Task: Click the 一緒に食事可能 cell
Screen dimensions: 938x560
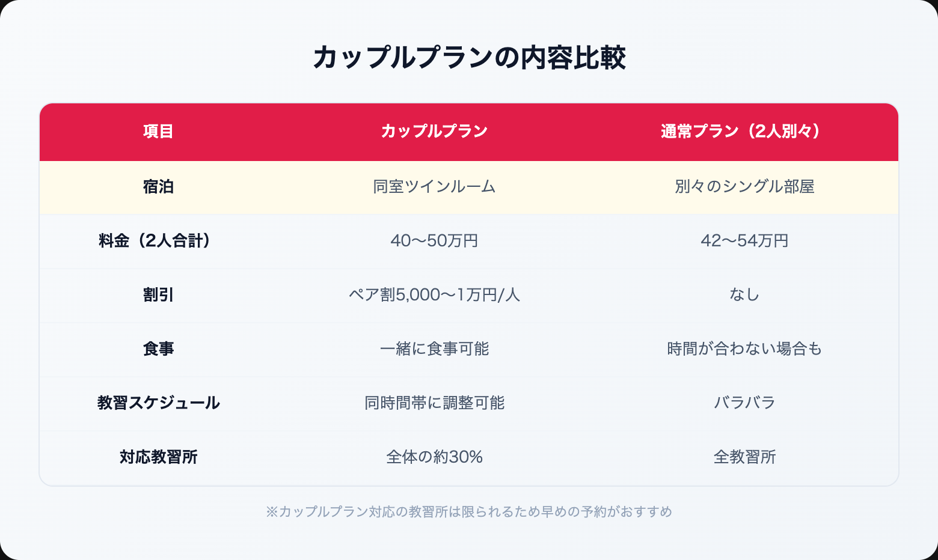Action: pos(434,349)
